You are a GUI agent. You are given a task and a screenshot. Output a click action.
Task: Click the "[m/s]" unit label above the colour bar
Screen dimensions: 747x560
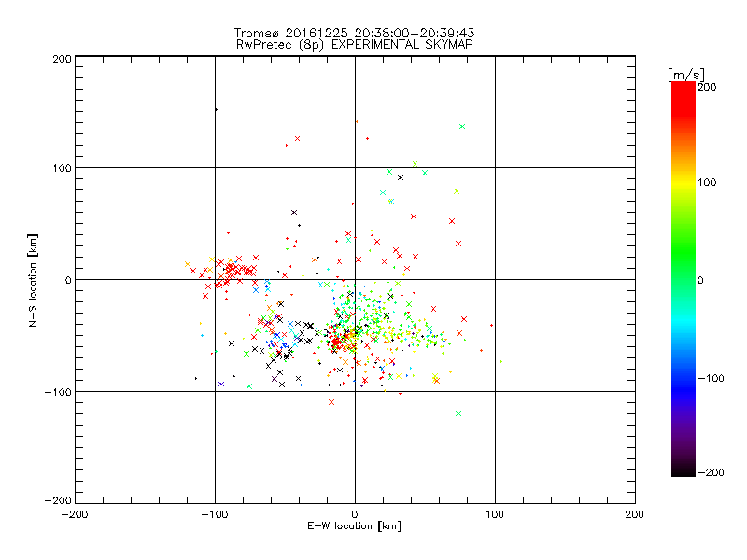coord(686,75)
